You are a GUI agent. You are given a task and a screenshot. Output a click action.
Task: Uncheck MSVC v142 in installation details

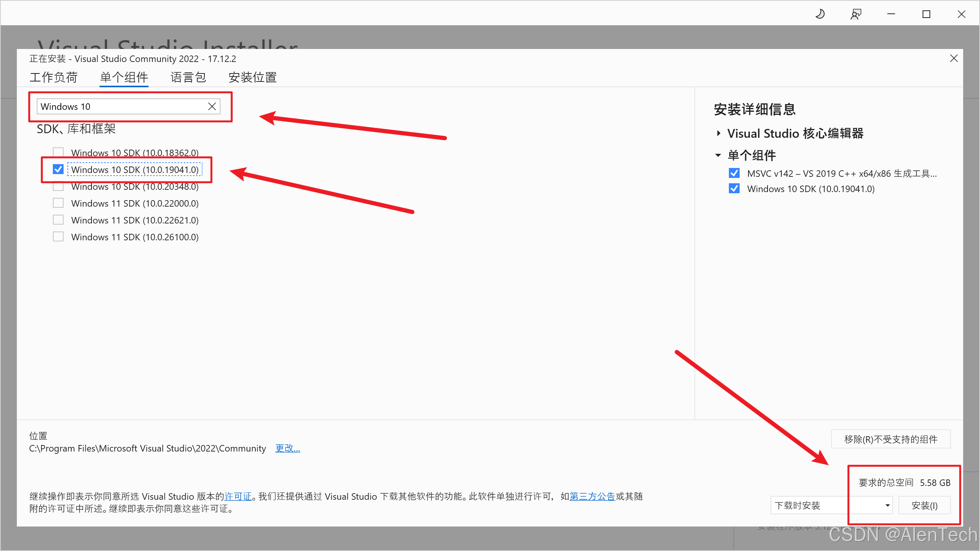point(734,173)
